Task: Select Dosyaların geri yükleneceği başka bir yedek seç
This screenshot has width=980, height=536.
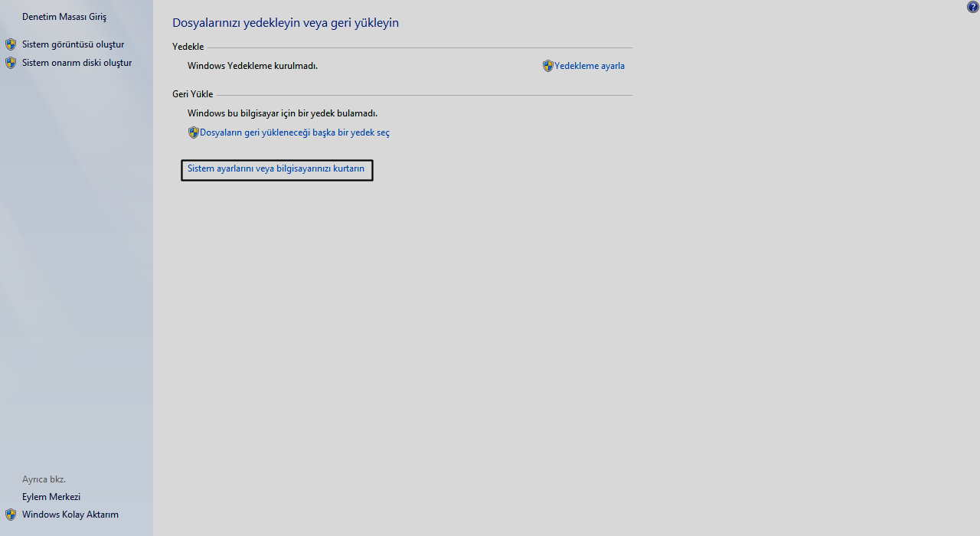Action: 295,132
